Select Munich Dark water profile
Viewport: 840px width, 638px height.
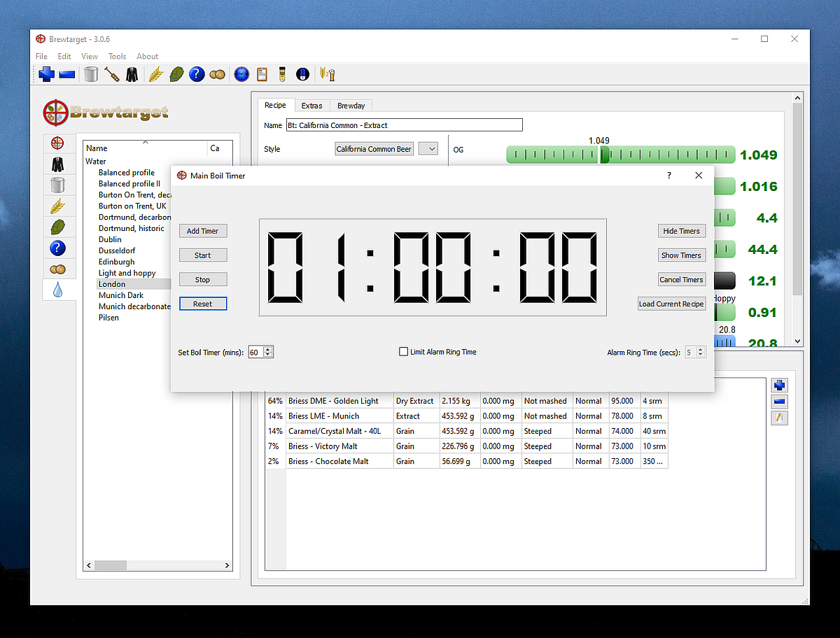coord(121,295)
